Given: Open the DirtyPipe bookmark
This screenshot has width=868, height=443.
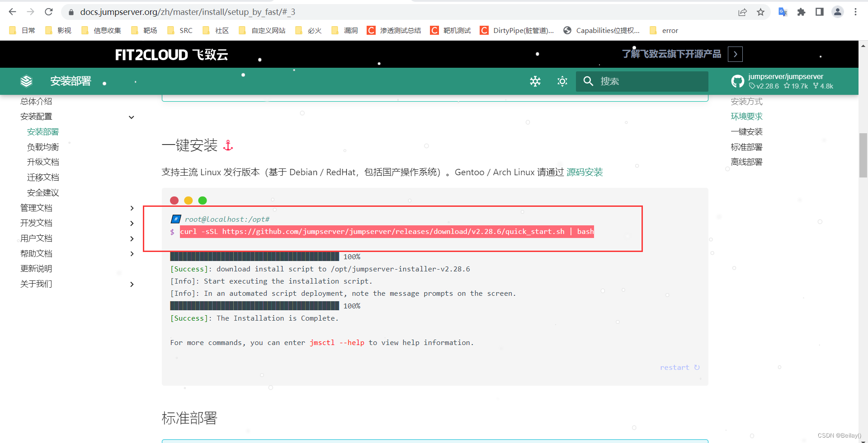Looking at the screenshot, I should tap(517, 30).
